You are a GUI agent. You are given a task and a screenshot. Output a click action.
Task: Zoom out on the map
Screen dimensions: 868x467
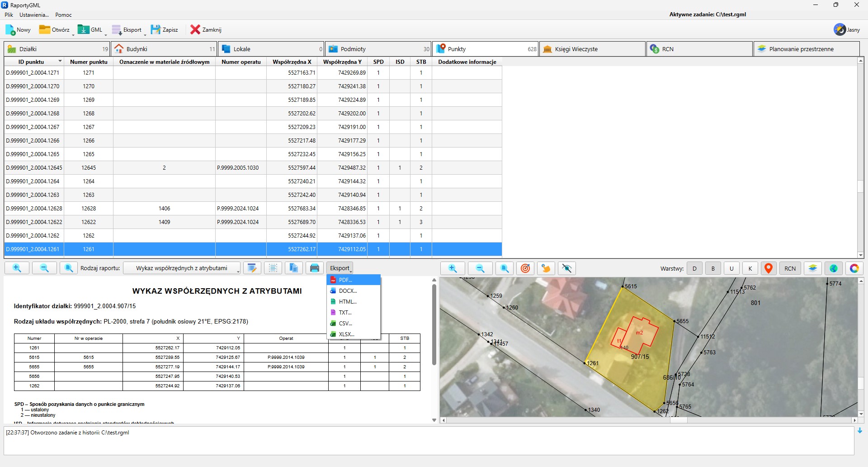[x=480, y=268]
